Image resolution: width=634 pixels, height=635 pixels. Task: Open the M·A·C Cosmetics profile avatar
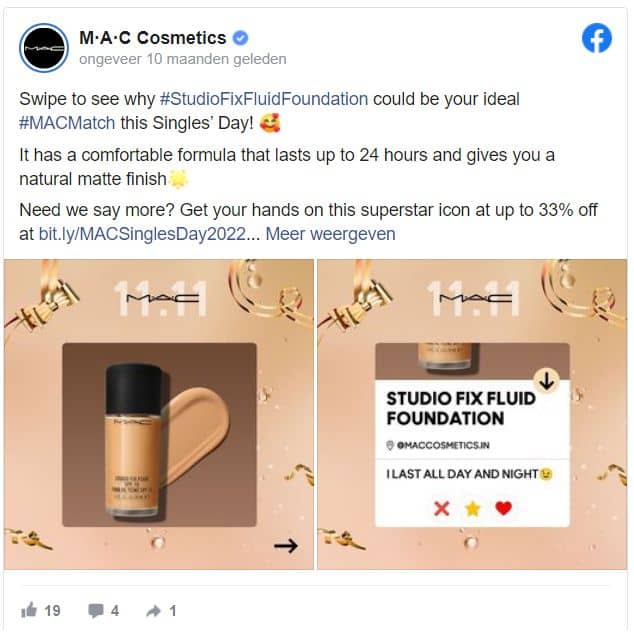click(x=44, y=48)
